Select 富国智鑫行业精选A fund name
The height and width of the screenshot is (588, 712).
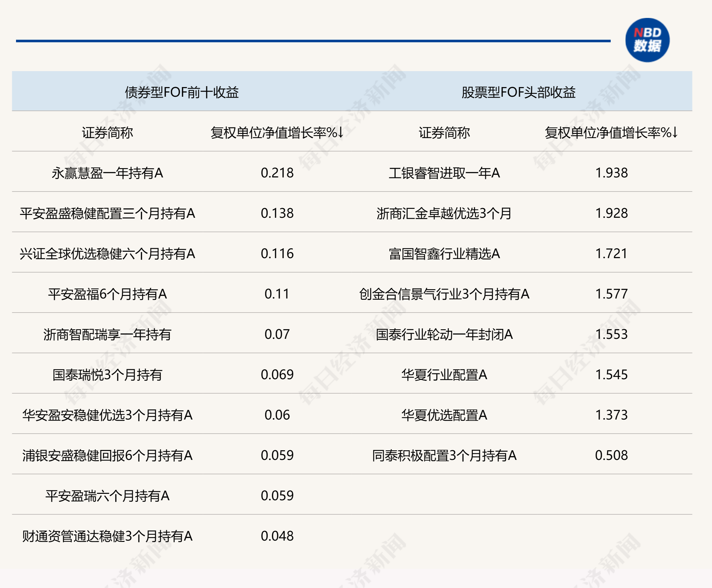coord(444,253)
